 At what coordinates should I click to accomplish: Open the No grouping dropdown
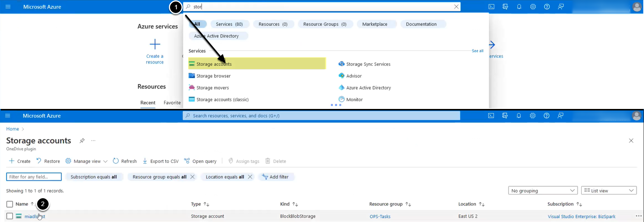(543, 191)
